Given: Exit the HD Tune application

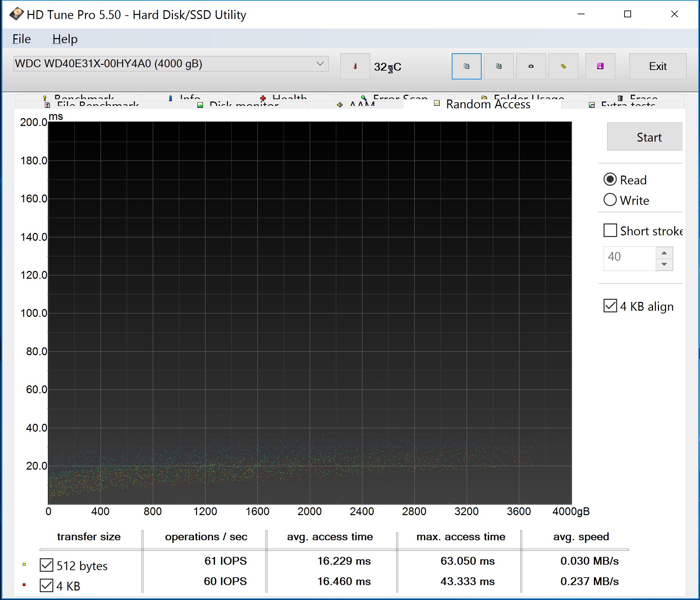Looking at the screenshot, I should pyautogui.click(x=658, y=66).
